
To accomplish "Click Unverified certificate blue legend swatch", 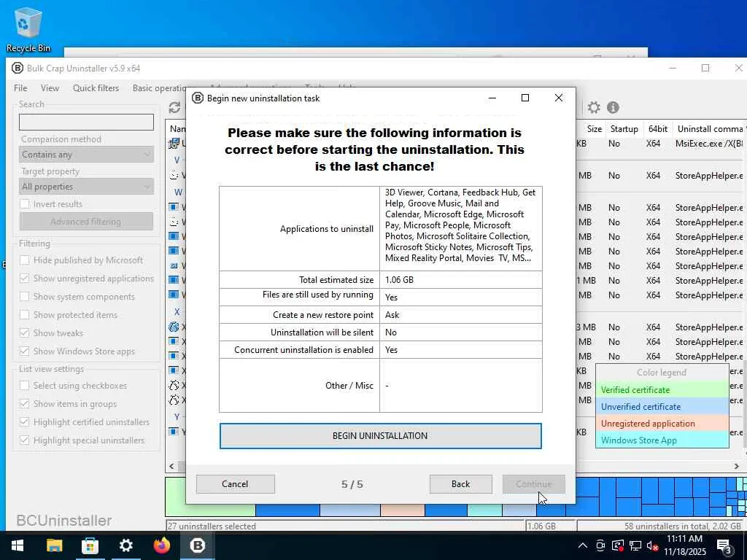I will click(x=662, y=407).
